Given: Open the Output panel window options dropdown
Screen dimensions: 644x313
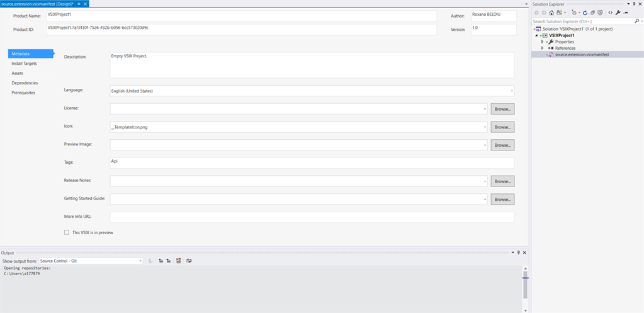Looking at the screenshot, I should [x=512, y=253].
